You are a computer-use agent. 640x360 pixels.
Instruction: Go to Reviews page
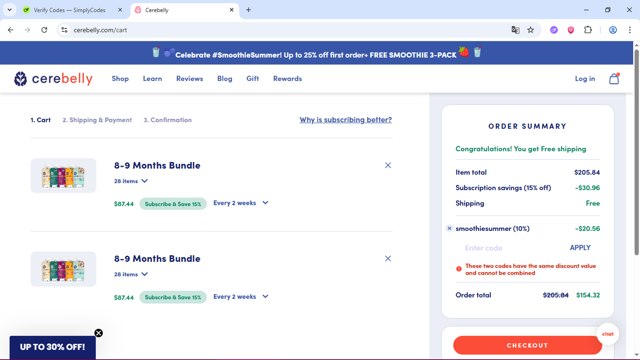189,78
